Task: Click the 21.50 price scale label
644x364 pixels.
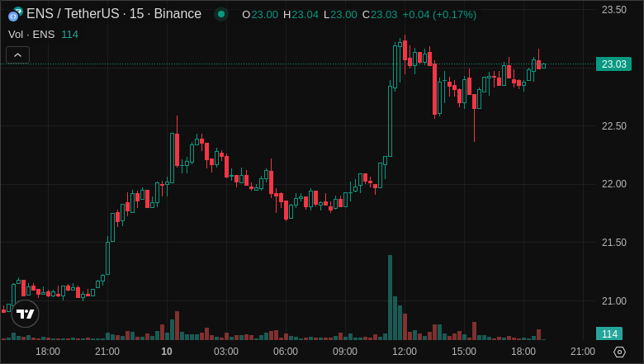Action: 614,243
